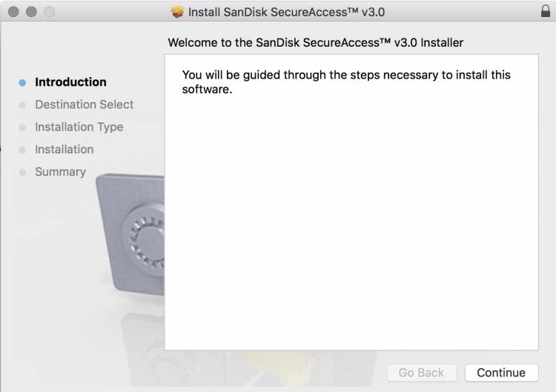Click the gray bullet beside Installation Type
The image size is (556, 392).
coord(22,127)
